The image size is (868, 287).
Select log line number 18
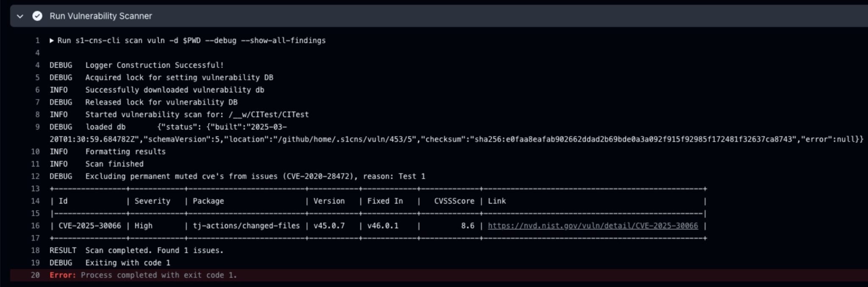pyautogui.click(x=35, y=250)
